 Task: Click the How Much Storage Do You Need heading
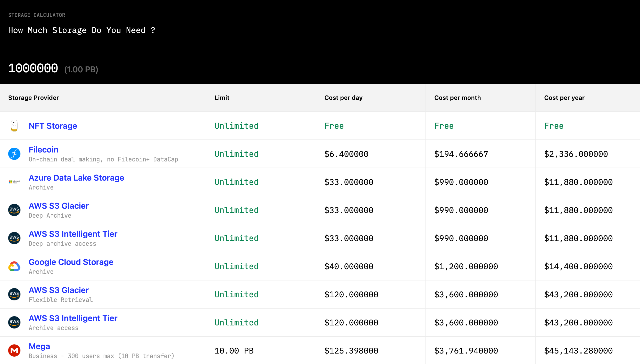tap(82, 30)
